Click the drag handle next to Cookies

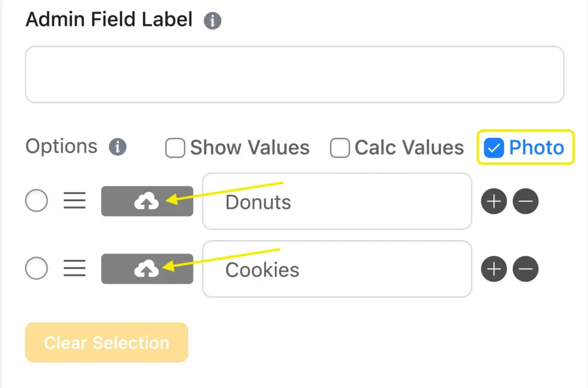click(74, 268)
